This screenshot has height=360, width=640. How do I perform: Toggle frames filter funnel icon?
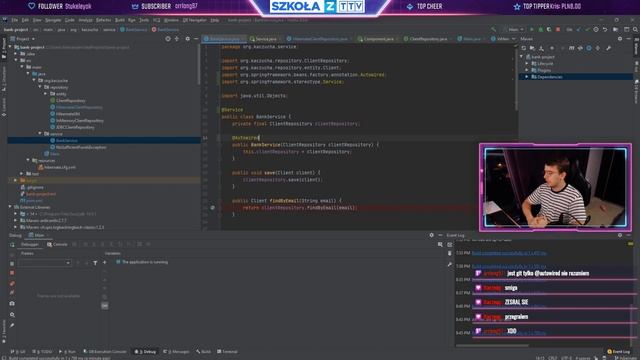coord(95,263)
